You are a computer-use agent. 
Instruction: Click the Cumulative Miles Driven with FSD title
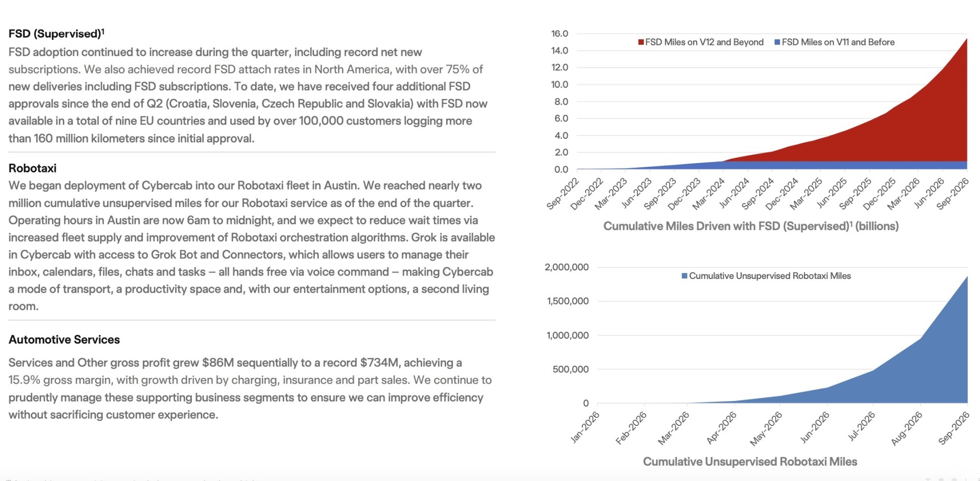[x=751, y=226]
